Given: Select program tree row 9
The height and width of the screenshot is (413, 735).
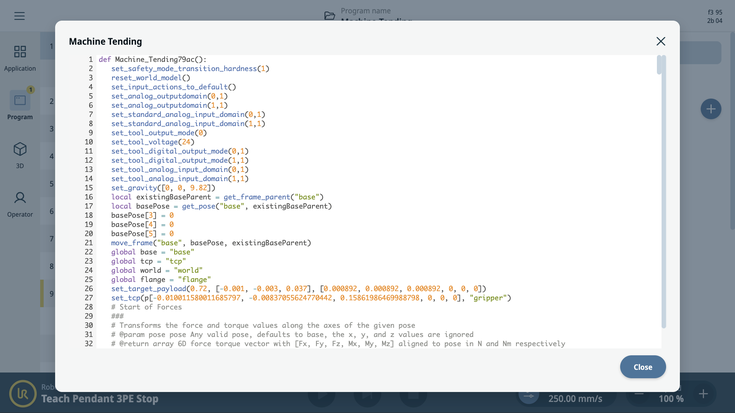Looking at the screenshot, I should tap(49, 294).
